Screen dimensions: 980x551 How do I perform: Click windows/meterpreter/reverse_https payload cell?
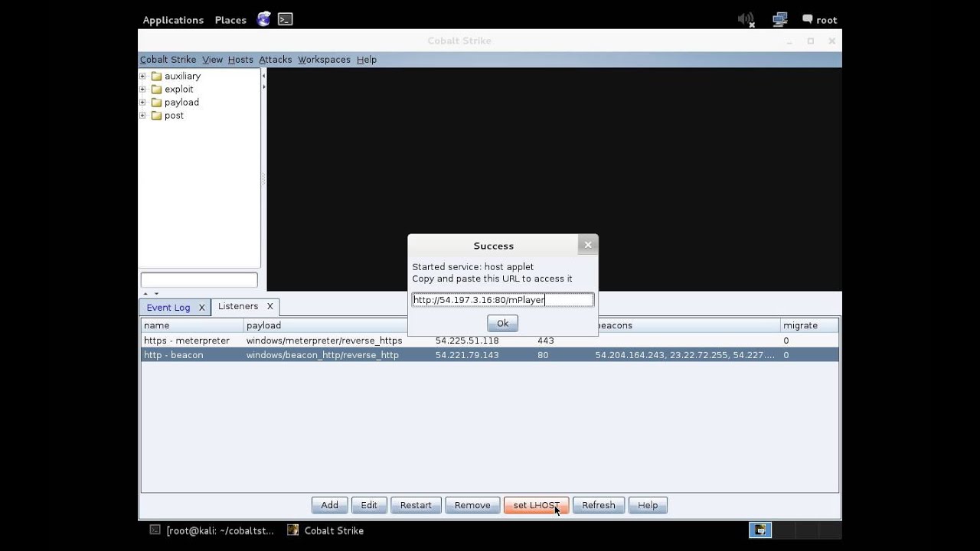point(324,341)
